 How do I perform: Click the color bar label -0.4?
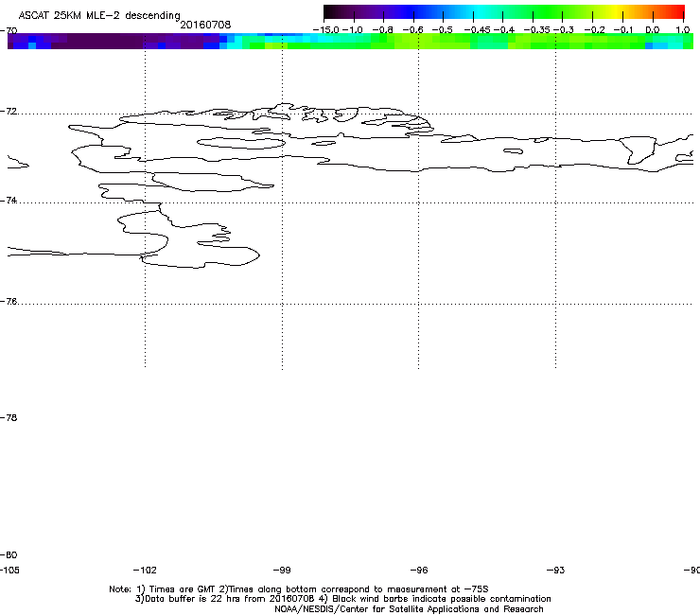click(x=504, y=30)
